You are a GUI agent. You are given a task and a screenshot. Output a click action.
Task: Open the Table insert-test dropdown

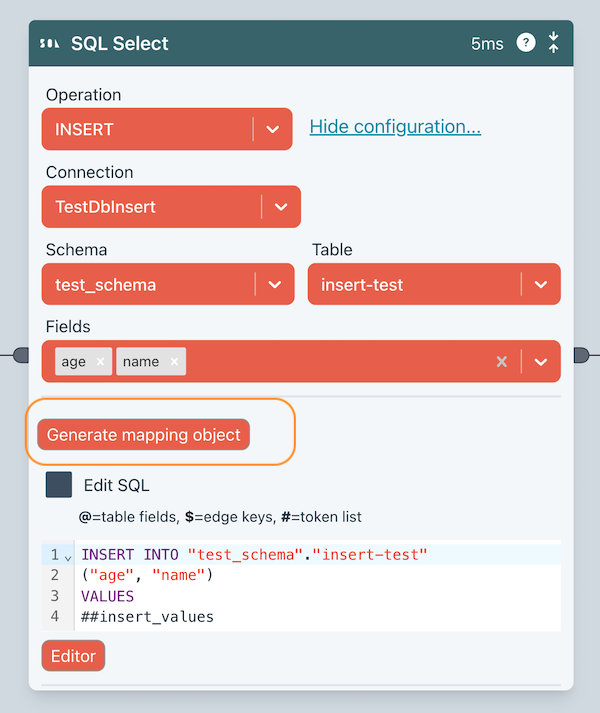(x=540, y=285)
